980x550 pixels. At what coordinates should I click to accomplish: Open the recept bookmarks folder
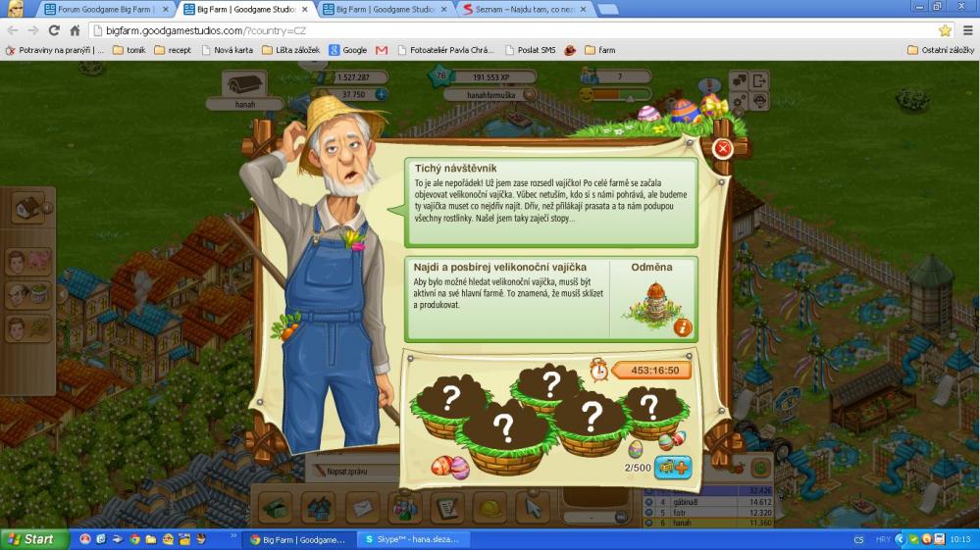pyautogui.click(x=173, y=50)
